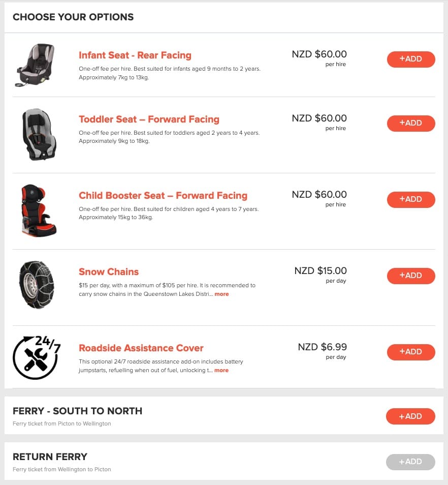Click the Roadside Assistance Cover title

point(141,348)
